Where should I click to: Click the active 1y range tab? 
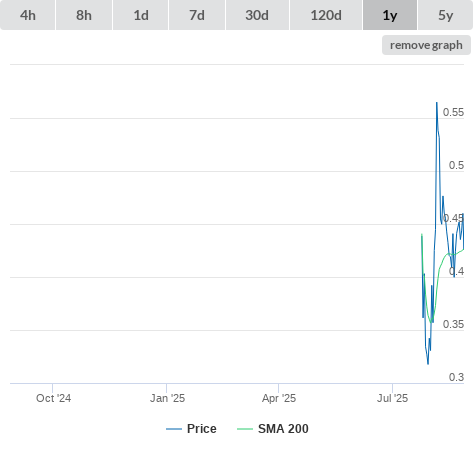(390, 15)
